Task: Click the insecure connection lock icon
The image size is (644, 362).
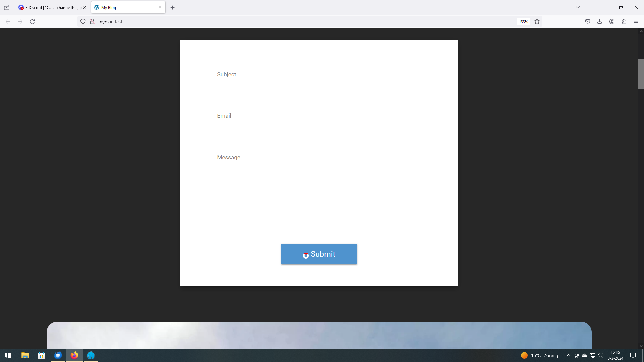Action: 92,22
